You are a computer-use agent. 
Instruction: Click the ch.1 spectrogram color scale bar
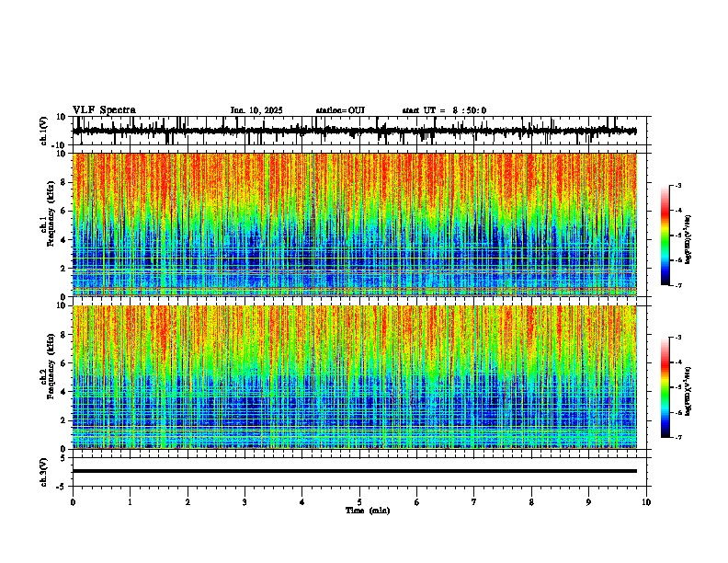pyautogui.click(x=665, y=236)
